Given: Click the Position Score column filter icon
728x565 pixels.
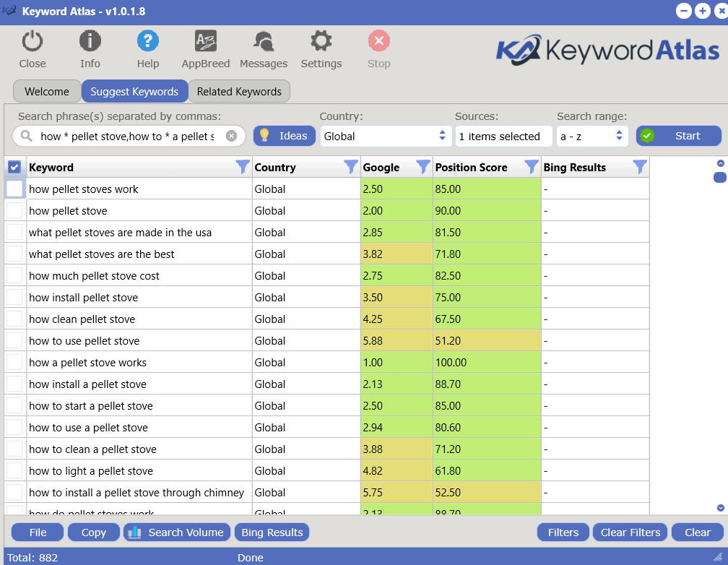Looking at the screenshot, I should click(532, 168).
